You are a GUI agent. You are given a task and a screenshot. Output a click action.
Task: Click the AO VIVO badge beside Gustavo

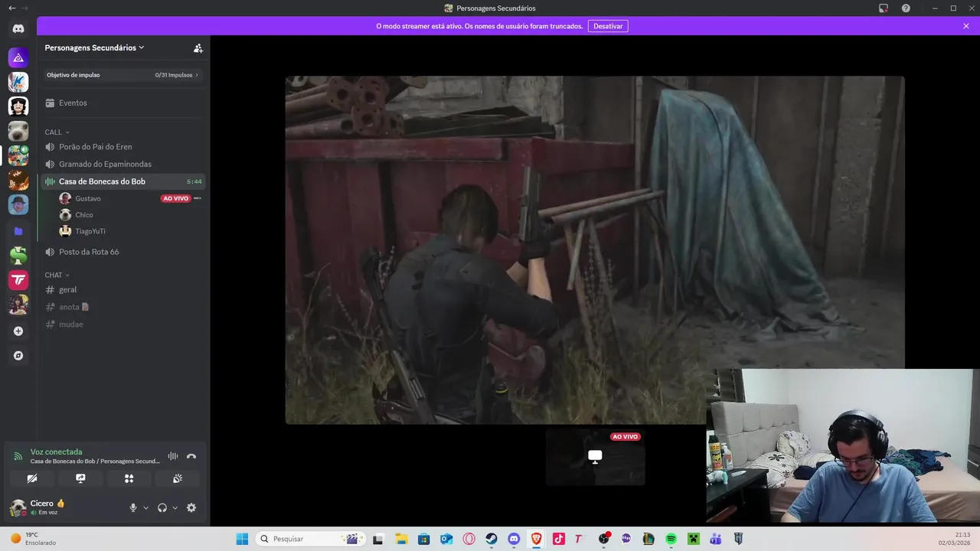coord(175,198)
